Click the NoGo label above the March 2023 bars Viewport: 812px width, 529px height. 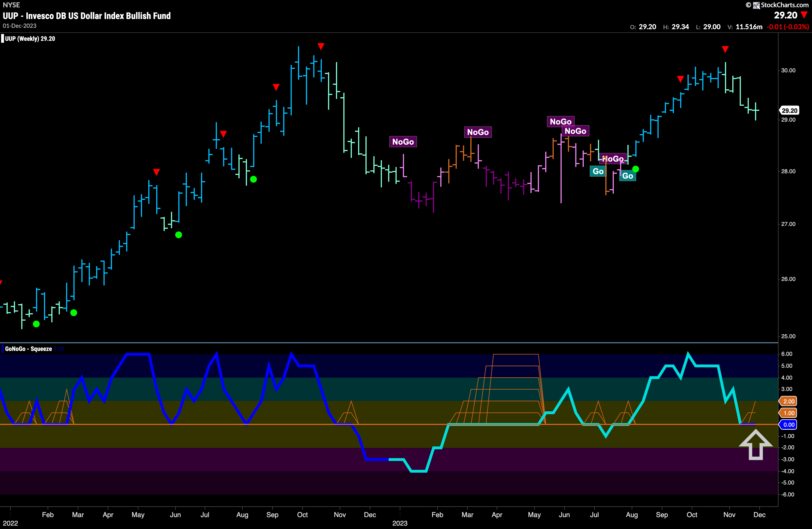point(478,132)
